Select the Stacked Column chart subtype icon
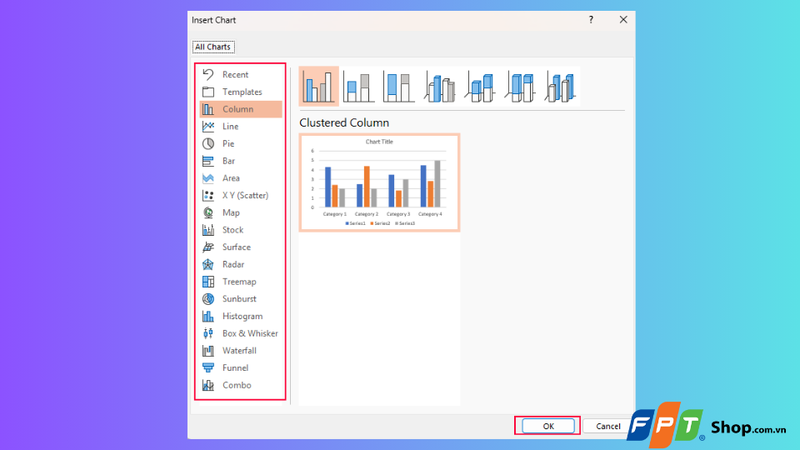This screenshot has width=800, height=450. [359, 86]
